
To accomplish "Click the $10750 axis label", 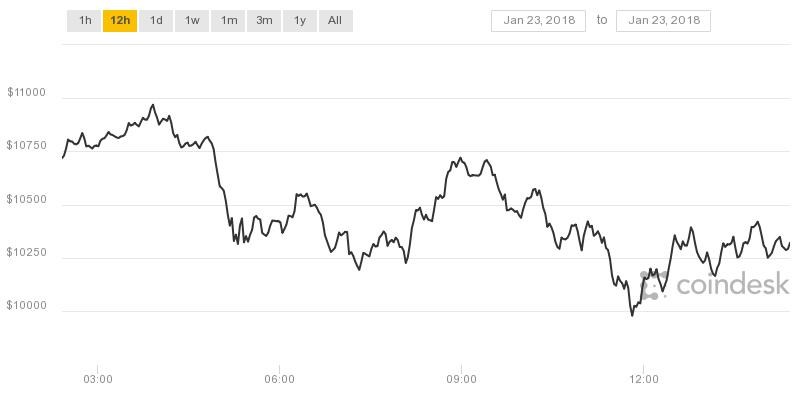I will pyautogui.click(x=26, y=146).
